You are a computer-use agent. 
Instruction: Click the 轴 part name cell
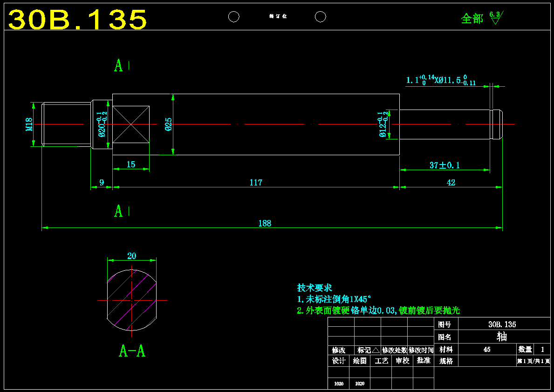click(x=504, y=337)
